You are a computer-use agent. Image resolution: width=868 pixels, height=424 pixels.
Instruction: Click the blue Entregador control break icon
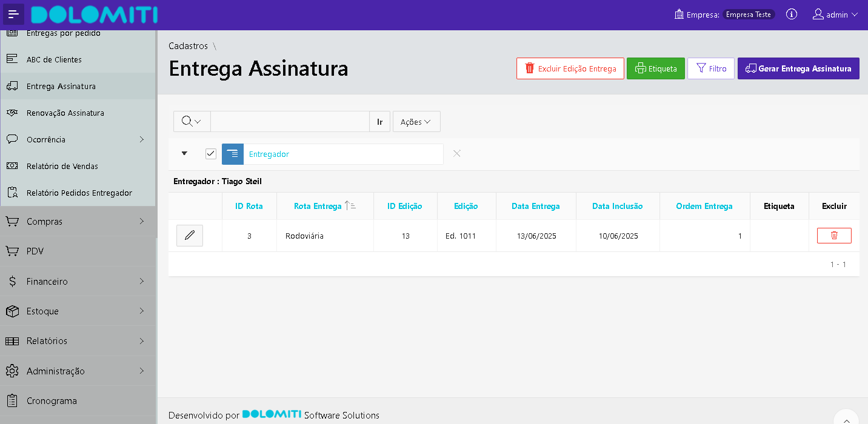[233, 154]
